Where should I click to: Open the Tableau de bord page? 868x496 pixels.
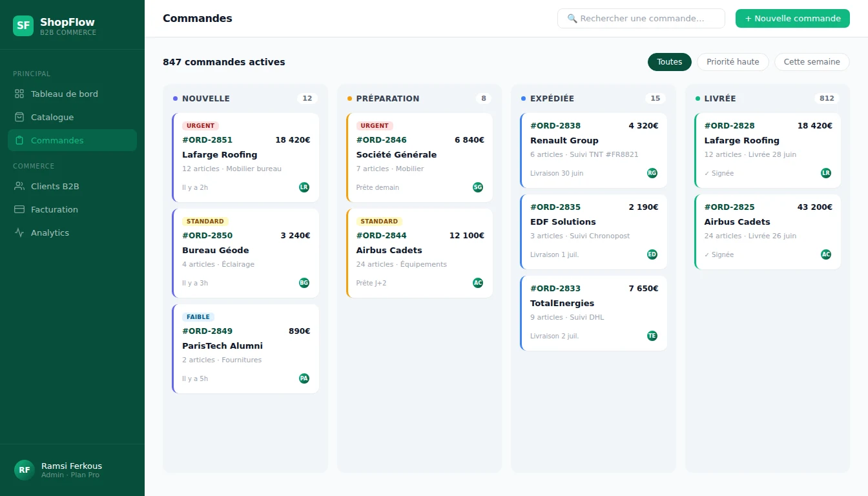[72, 94]
